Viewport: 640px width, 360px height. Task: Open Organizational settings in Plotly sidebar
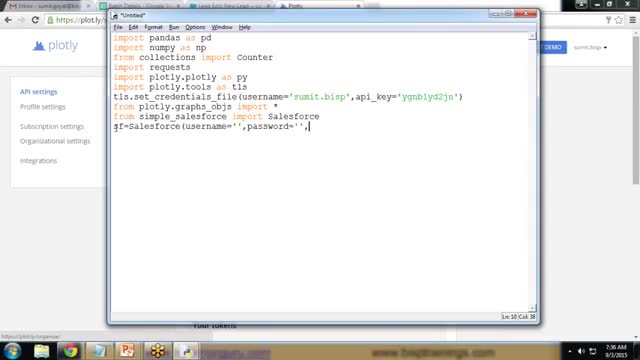55,141
